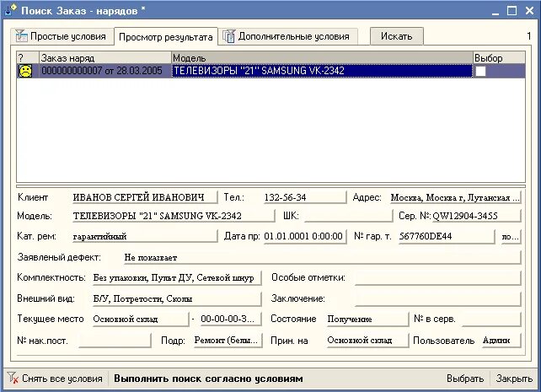The image size is (541, 392).
Task: Click the Тел. field 132-56-34
Action: (x=305, y=197)
